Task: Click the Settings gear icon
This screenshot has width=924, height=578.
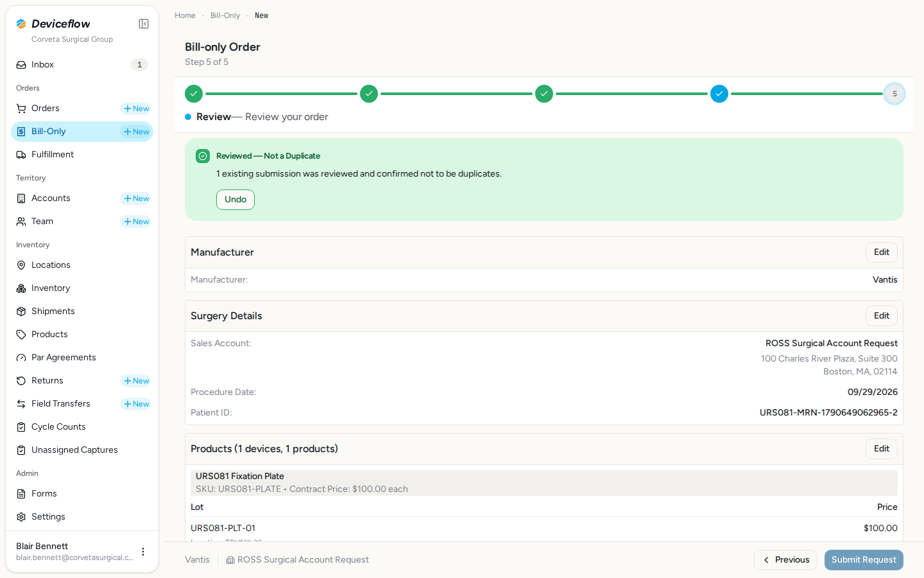Action: [x=21, y=517]
